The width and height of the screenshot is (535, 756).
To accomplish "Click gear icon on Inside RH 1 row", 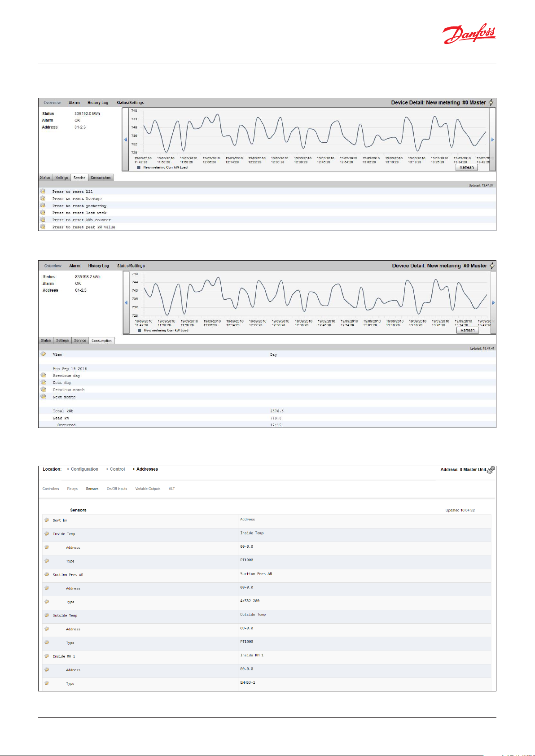I will click(x=47, y=656).
